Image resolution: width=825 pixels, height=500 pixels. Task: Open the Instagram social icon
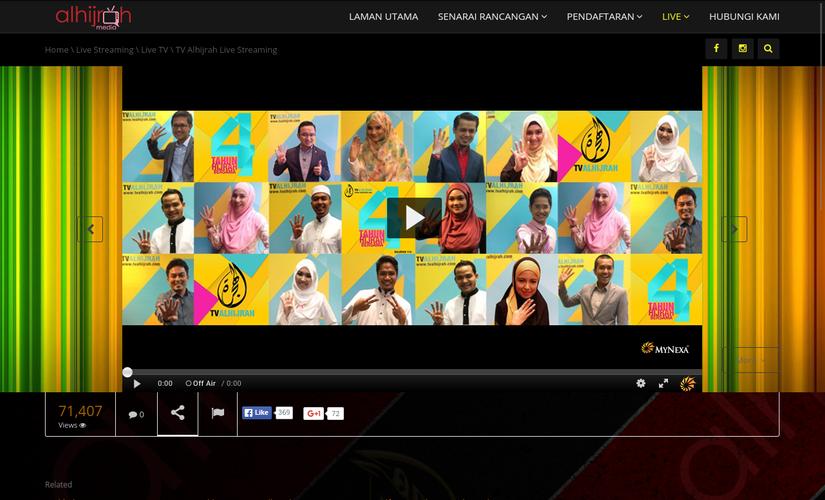pyautogui.click(x=742, y=48)
